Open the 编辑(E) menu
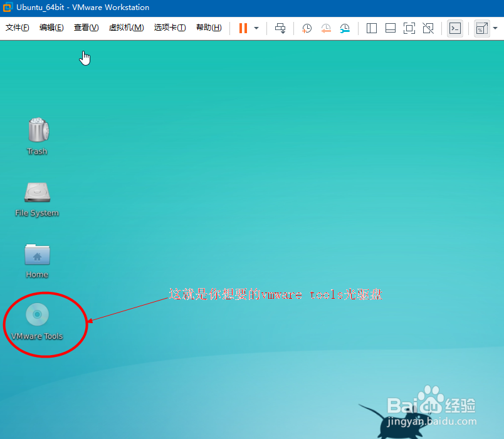The image size is (504, 439). coord(51,28)
